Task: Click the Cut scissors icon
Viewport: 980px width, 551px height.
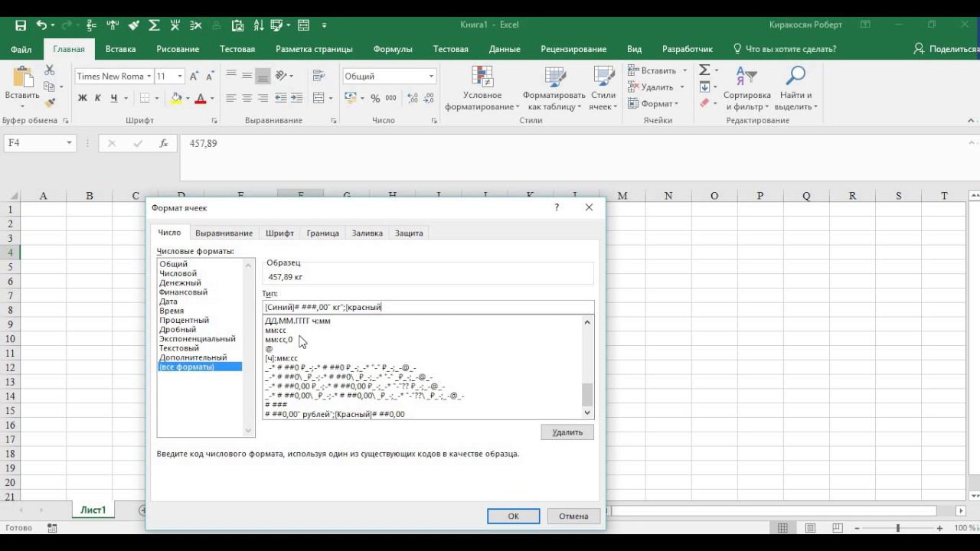Action: [50, 70]
